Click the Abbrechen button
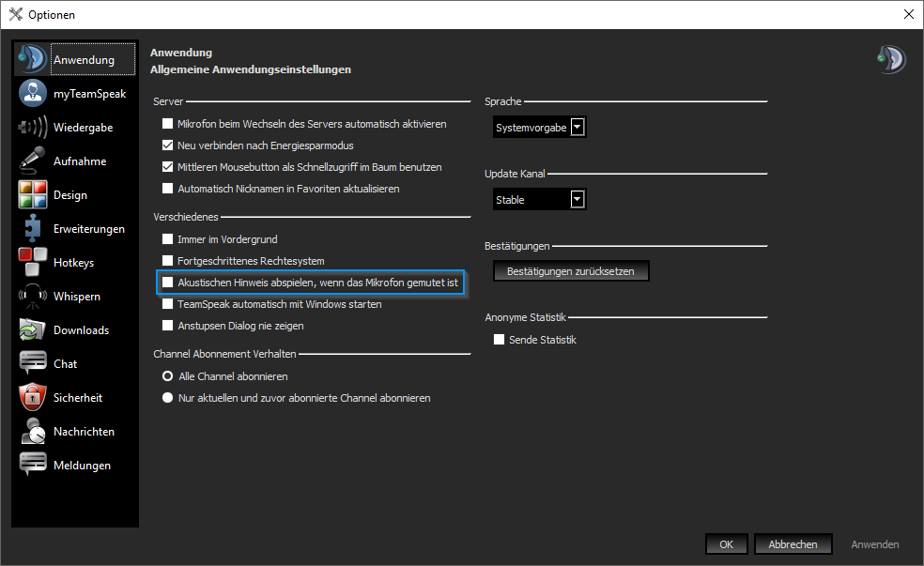Viewport: 924px width, 566px height. (793, 544)
